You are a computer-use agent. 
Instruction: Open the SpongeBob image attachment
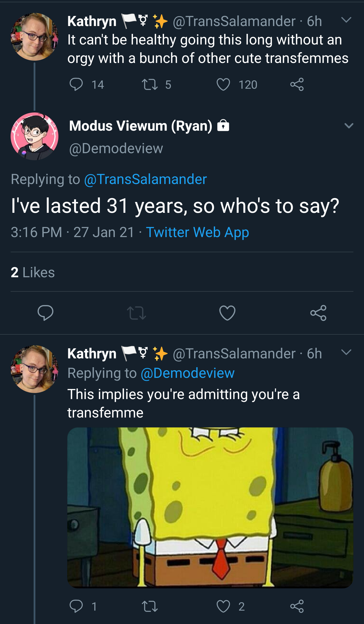click(x=210, y=508)
